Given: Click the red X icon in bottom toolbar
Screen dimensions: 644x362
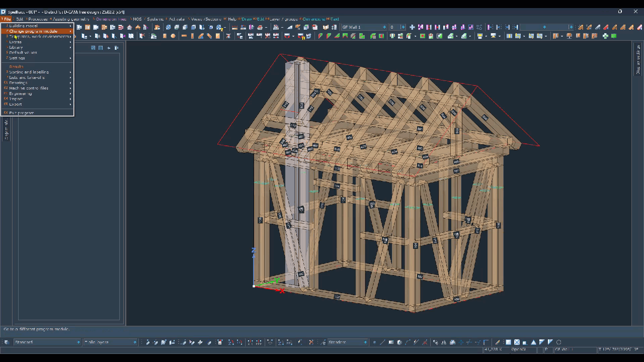Looking at the screenshot, I should (x=311, y=342).
